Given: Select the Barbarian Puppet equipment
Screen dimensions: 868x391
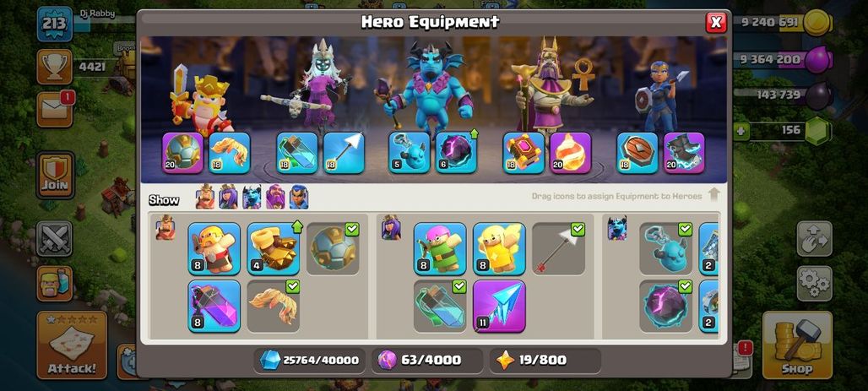Looking at the screenshot, I should point(214,248).
